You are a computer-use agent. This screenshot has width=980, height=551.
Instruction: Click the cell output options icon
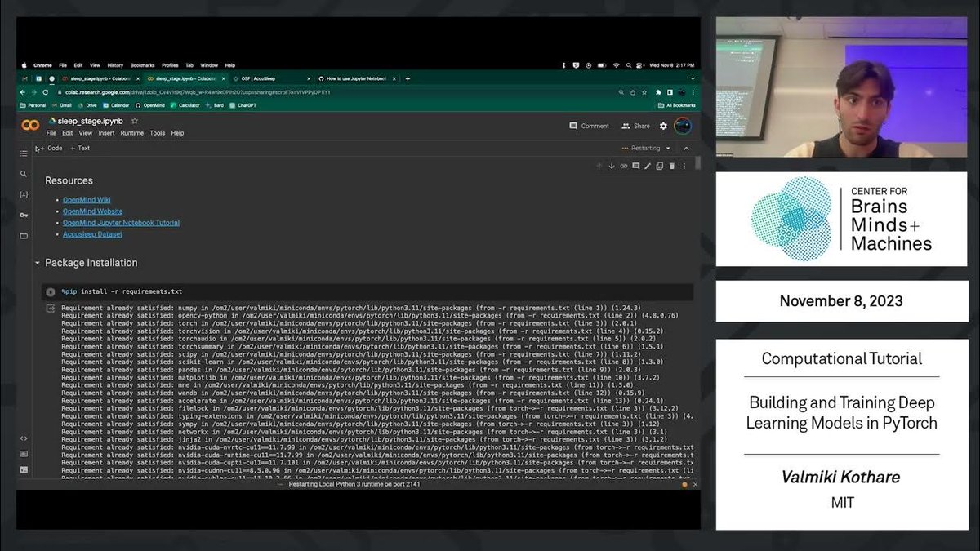click(50, 309)
